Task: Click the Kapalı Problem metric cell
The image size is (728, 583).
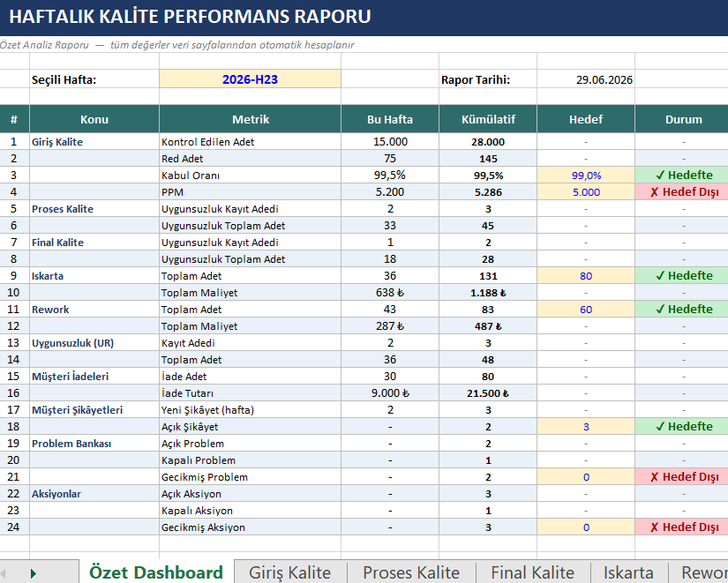Action: pyautogui.click(x=251, y=460)
